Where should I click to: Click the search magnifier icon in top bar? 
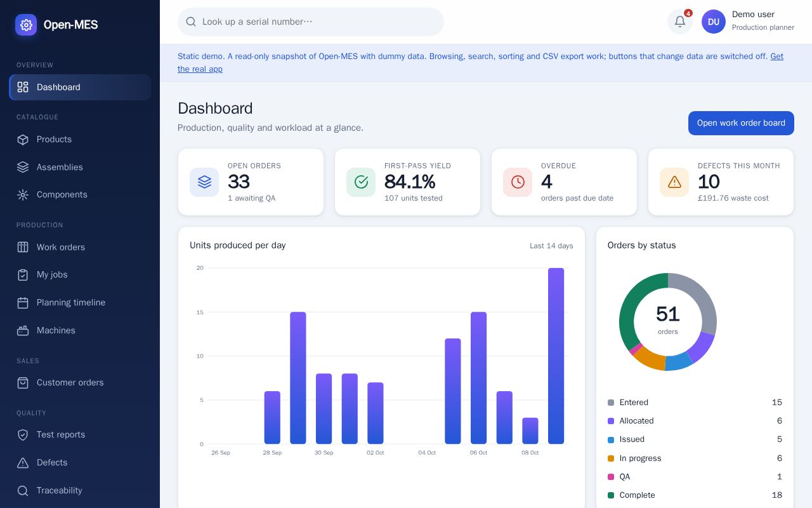191,22
